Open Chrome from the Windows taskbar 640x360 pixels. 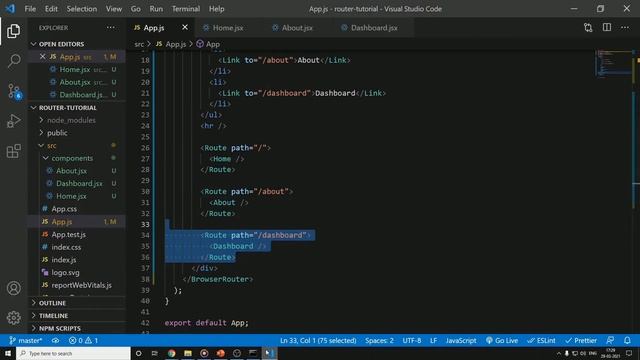pos(171,353)
